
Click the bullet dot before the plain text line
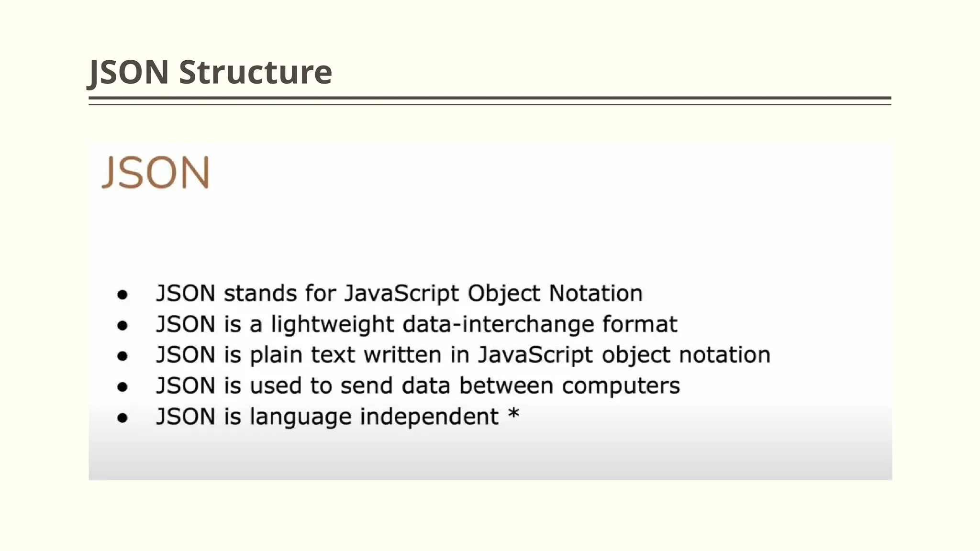tap(122, 356)
